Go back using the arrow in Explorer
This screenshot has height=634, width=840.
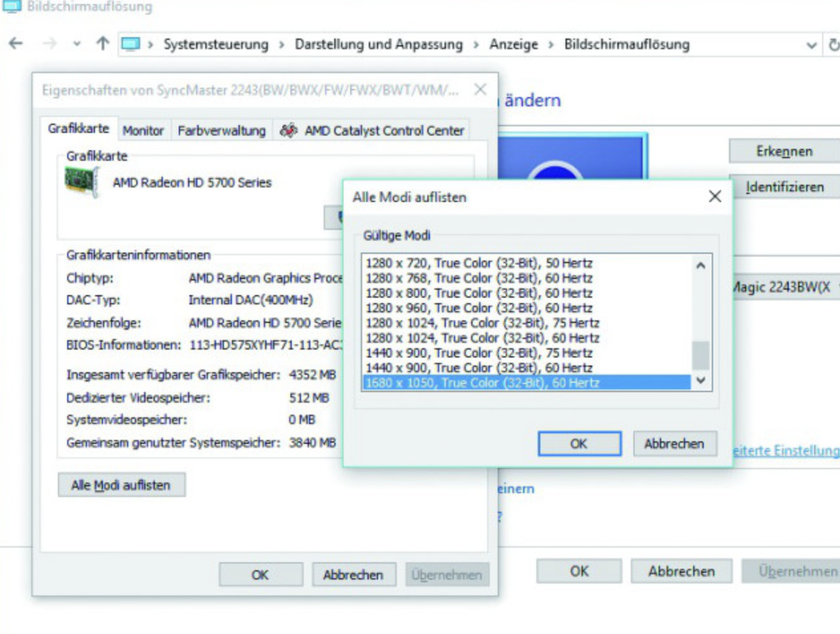16,44
